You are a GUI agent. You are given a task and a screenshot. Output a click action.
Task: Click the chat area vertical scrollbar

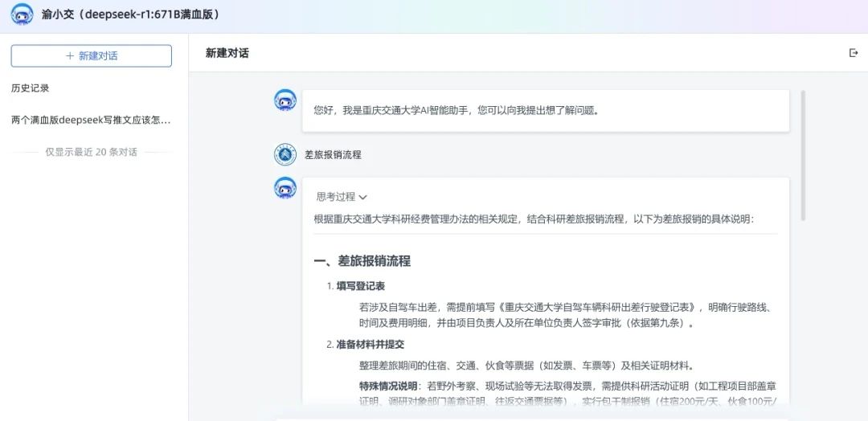pyautogui.click(x=803, y=156)
